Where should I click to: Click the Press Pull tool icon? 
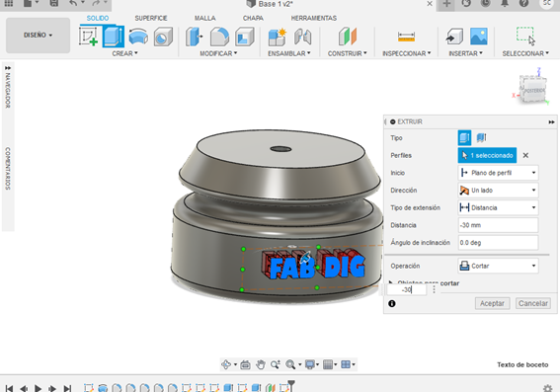point(194,37)
